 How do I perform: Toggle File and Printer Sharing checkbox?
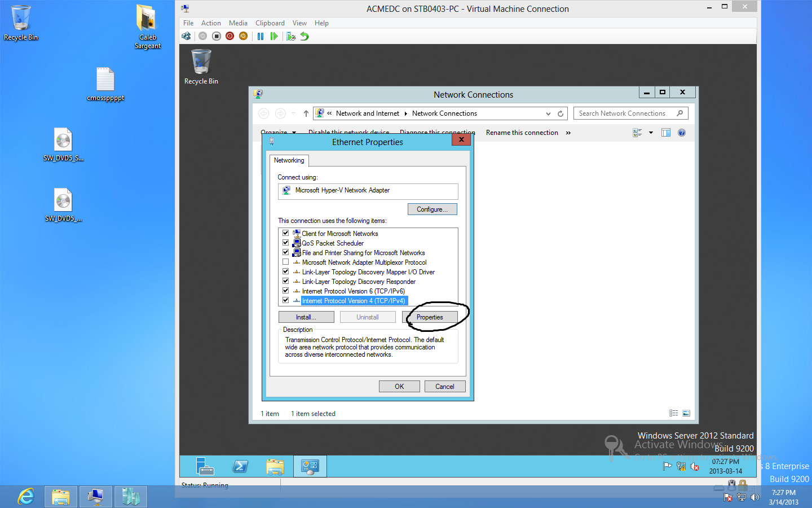pyautogui.click(x=285, y=252)
